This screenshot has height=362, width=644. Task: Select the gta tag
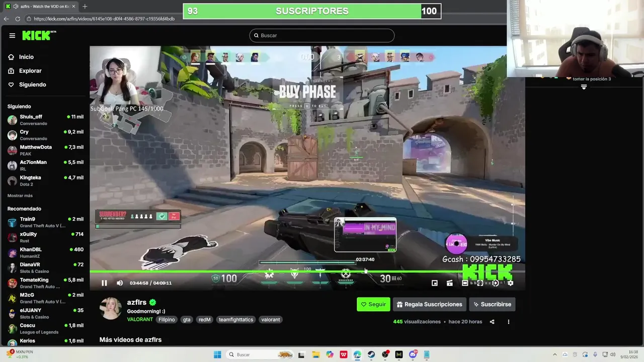point(187,320)
